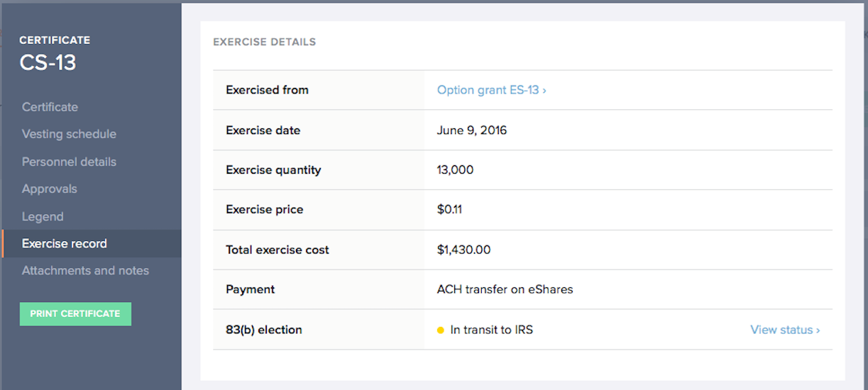Image resolution: width=868 pixels, height=390 pixels.
Task: Show the Legend section
Action: pyautogui.click(x=43, y=216)
